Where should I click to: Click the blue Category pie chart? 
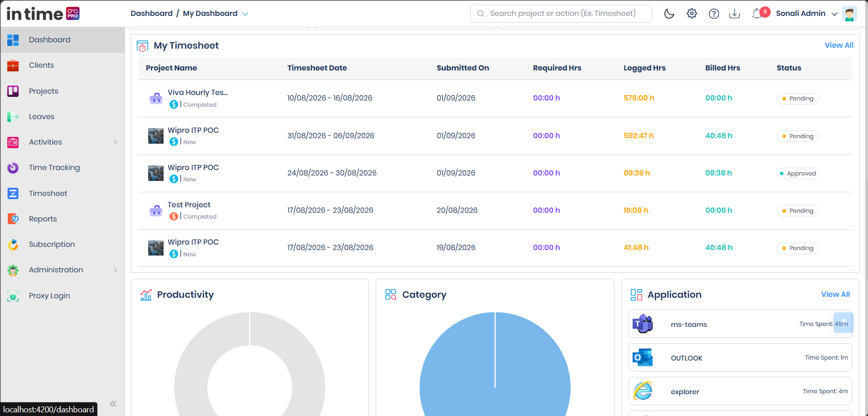pyautogui.click(x=495, y=364)
